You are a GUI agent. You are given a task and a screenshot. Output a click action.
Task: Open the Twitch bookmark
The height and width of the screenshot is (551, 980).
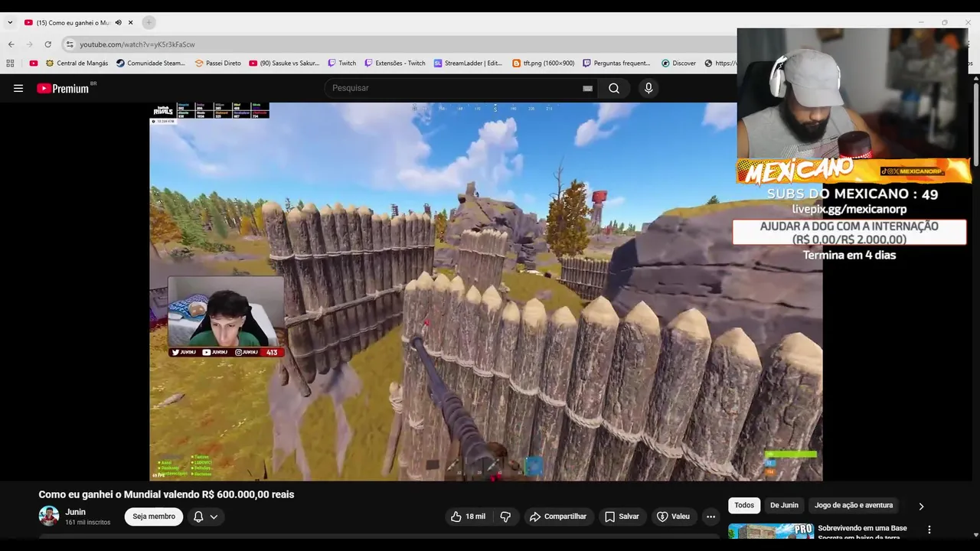(342, 64)
